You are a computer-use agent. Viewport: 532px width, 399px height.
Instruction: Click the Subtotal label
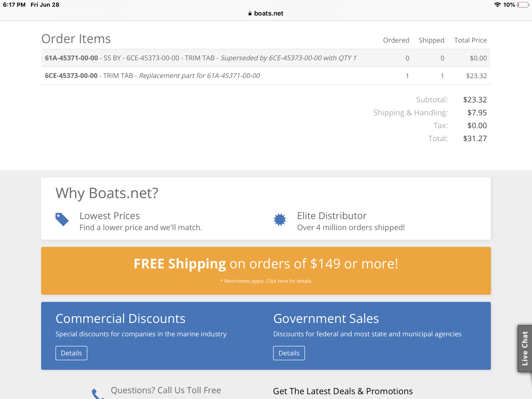(432, 100)
